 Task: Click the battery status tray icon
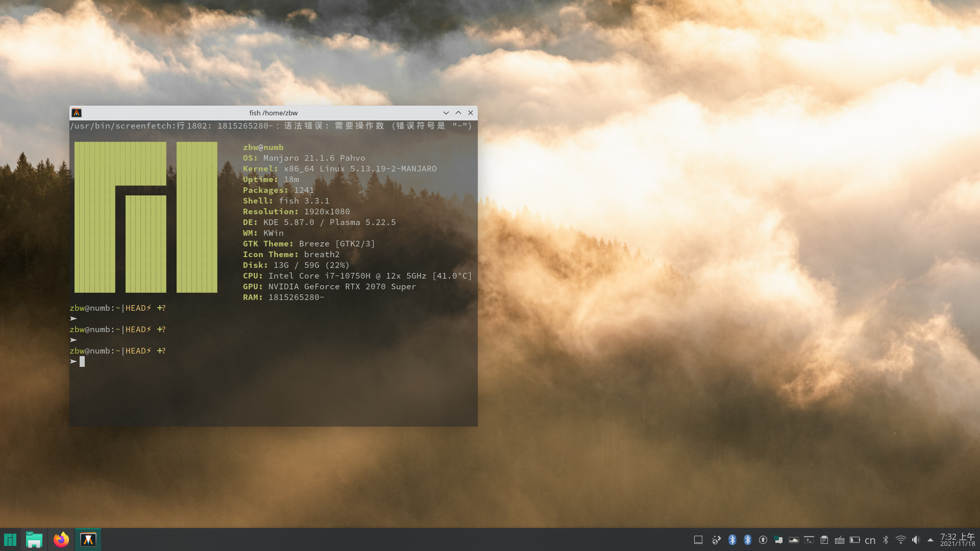point(855,540)
